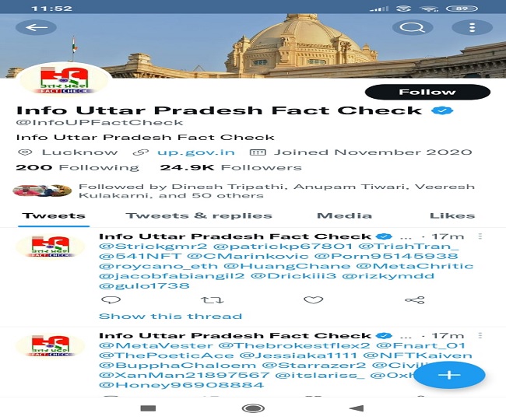Screen dimensions: 506x420
Task: Share the first tweet
Action: tap(415, 300)
